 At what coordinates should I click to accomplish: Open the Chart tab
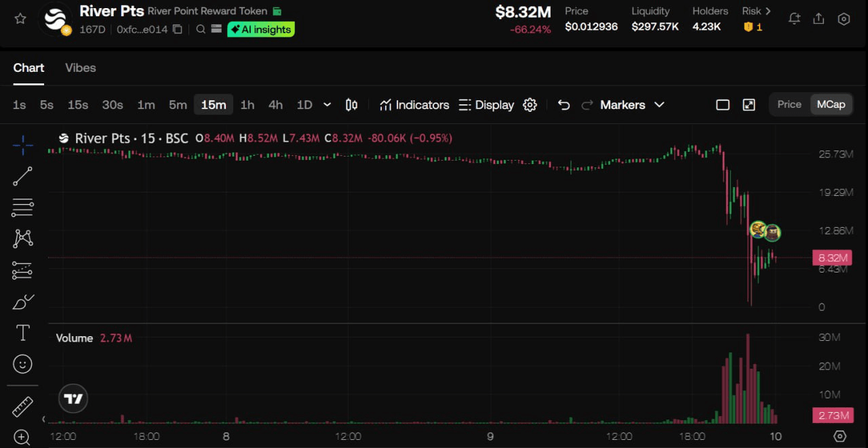click(x=28, y=68)
